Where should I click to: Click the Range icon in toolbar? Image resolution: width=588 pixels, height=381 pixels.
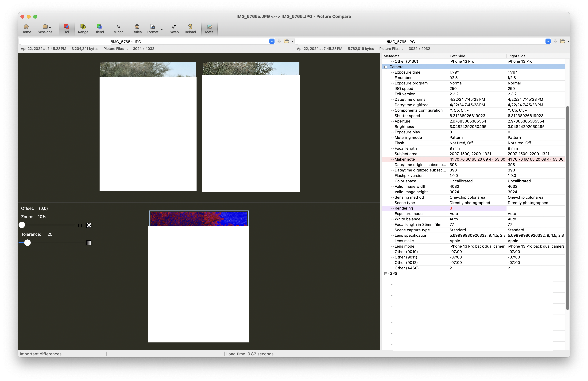(x=83, y=28)
